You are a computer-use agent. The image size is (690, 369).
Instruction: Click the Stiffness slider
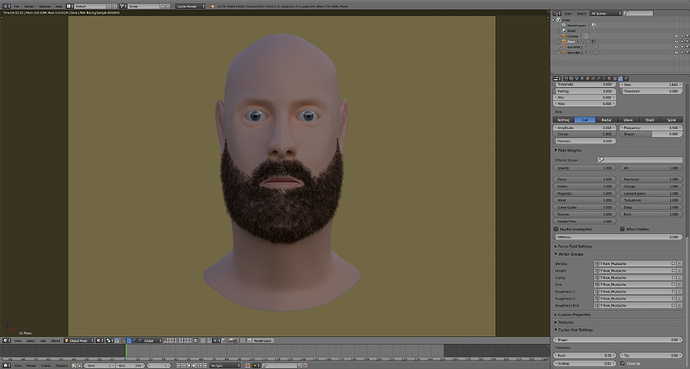[x=618, y=237]
